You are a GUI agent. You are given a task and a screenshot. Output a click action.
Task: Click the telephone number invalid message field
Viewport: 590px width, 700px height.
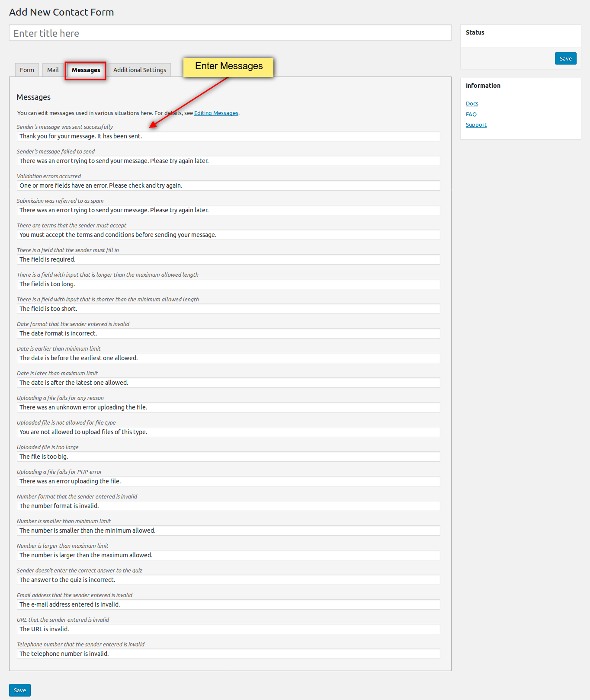point(228,654)
